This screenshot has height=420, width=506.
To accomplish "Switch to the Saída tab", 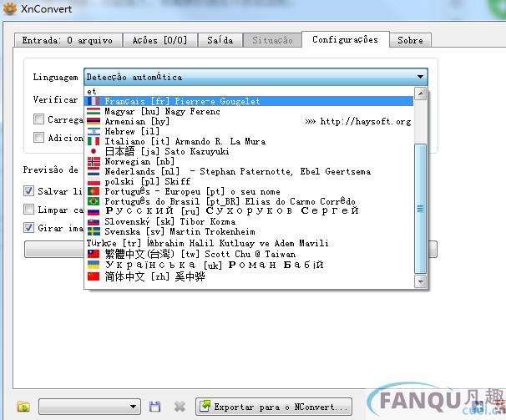I will tap(220, 40).
